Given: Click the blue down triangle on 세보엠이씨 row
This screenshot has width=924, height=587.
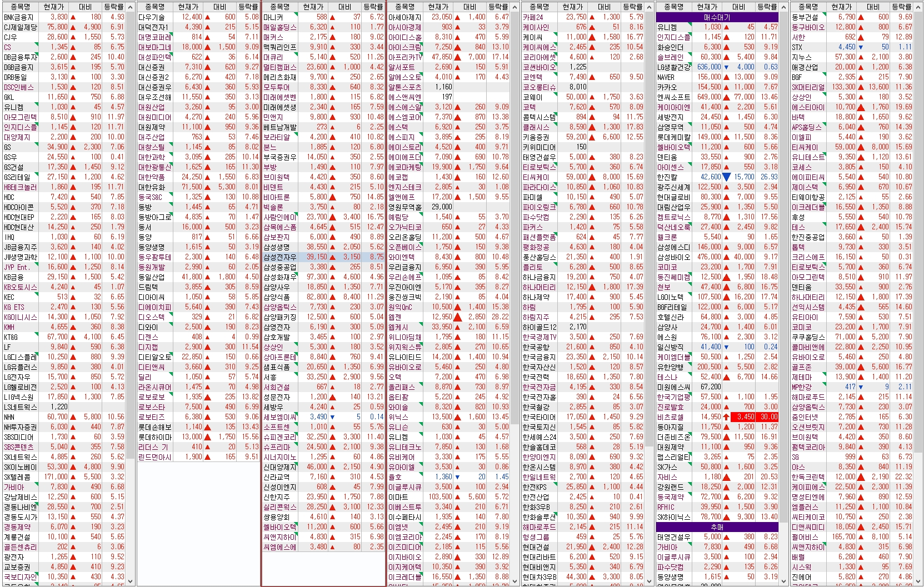Looking at the screenshot, I should click(332, 417).
